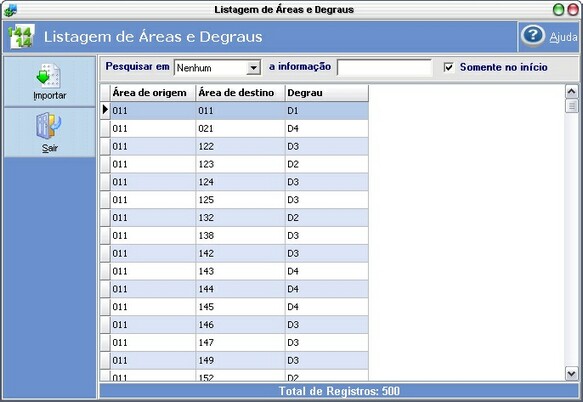Click current row indicator arrow

point(105,110)
